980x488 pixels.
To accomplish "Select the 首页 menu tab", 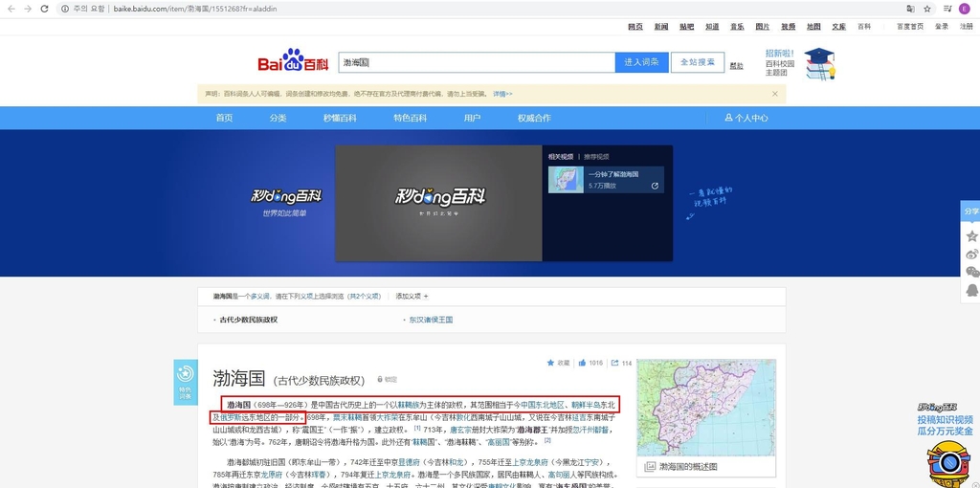I will [x=224, y=118].
